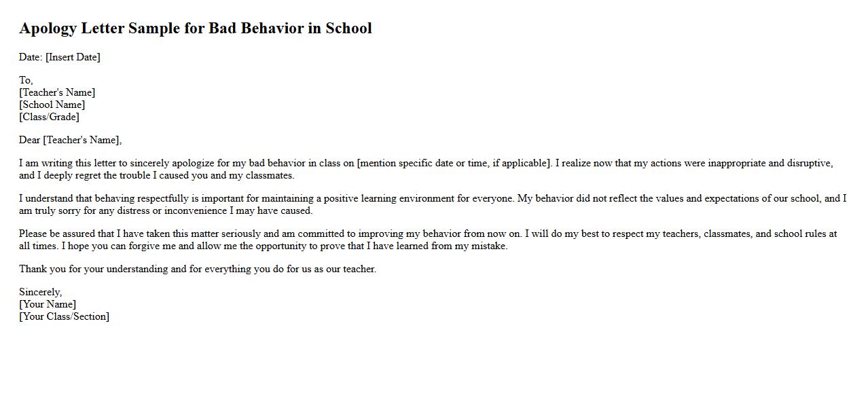Click the [School Name] placeholder
Image resolution: width=868 pixels, height=408 pixels.
pyautogui.click(x=52, y=105)
